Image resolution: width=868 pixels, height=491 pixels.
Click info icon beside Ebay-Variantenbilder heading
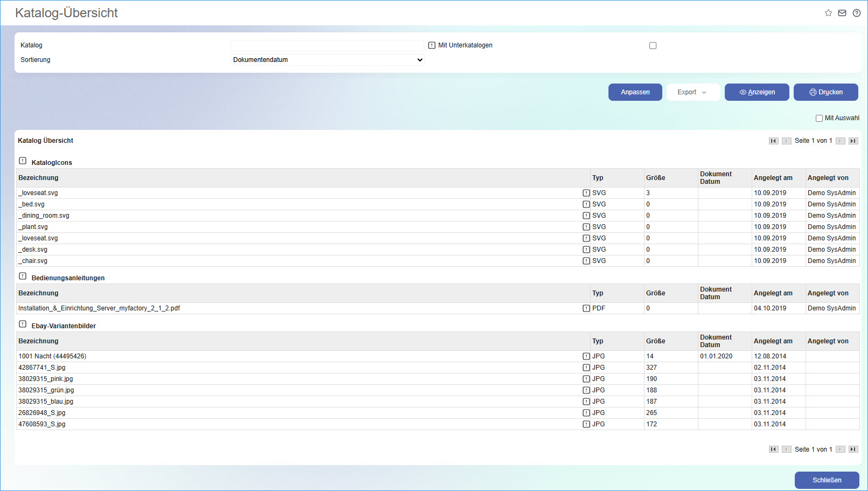pos(23,324)
